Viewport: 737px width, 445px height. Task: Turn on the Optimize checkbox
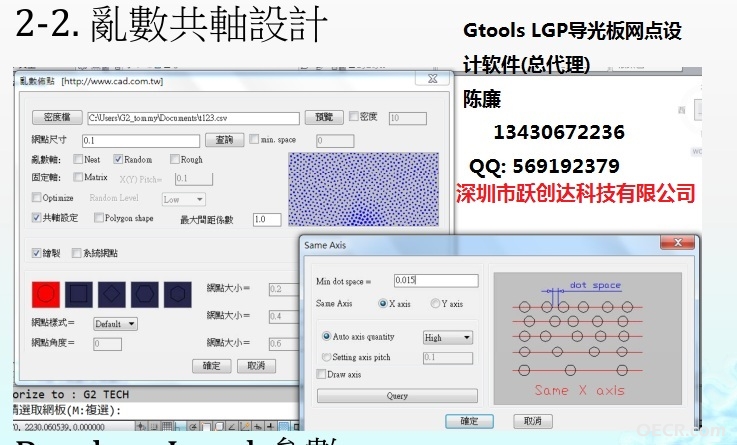point(36,197)
